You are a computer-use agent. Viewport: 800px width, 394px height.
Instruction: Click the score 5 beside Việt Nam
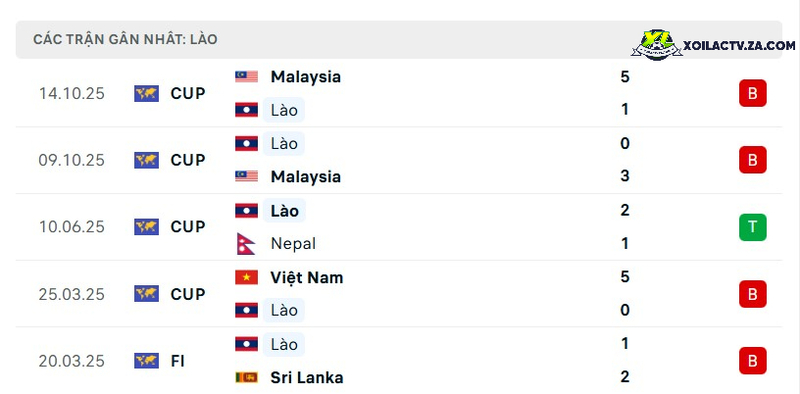[625, 277]
